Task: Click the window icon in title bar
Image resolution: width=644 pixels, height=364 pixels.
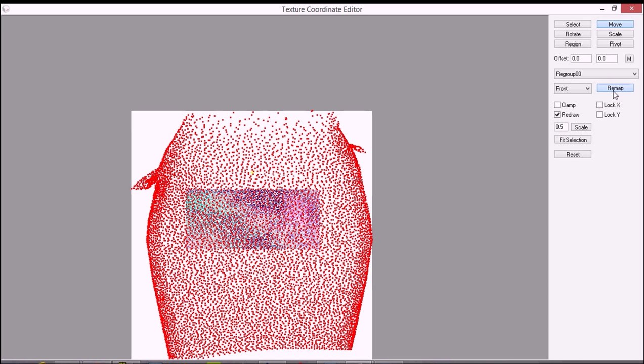Action: (x=6, y=9)
